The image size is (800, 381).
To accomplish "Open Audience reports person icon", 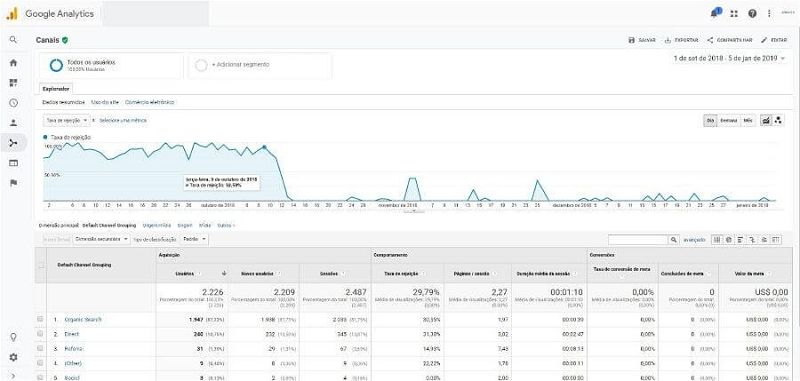I will click(x=13, y=122).
